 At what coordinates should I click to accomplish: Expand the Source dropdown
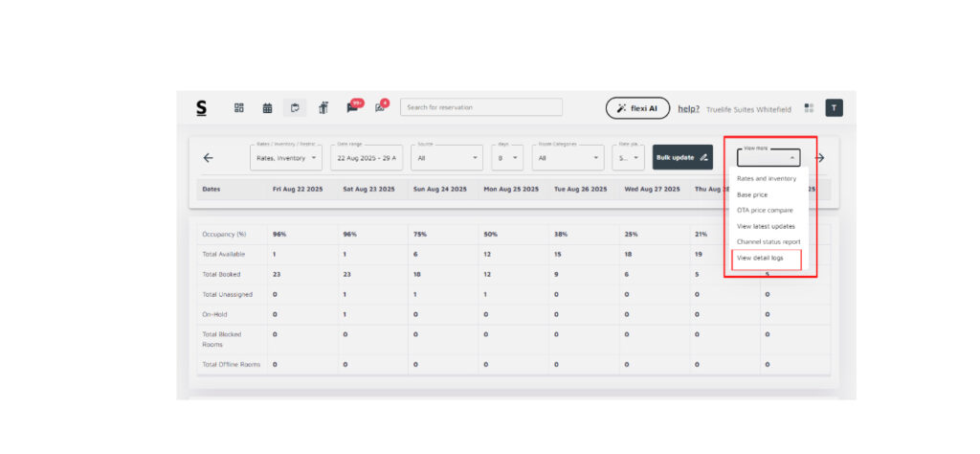446,158
